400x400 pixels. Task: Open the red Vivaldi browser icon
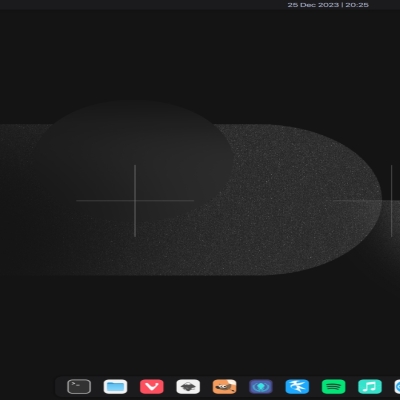(x=152, y=387)
